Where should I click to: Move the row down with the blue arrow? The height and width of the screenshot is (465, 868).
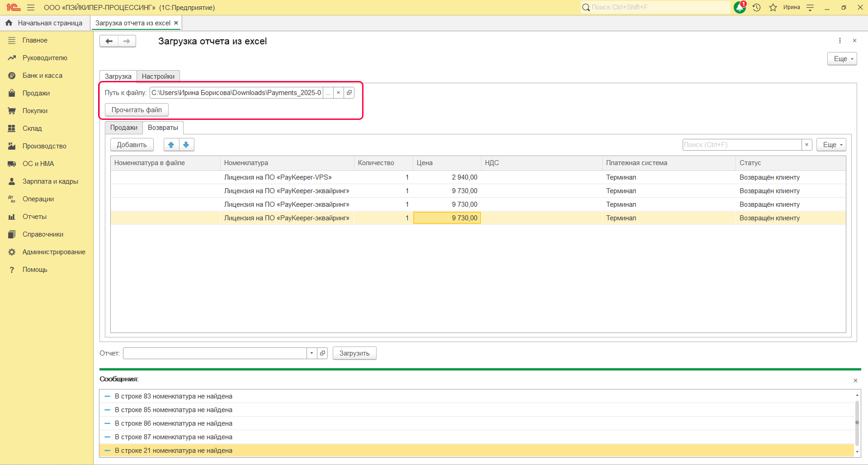[x=186, y=145]
